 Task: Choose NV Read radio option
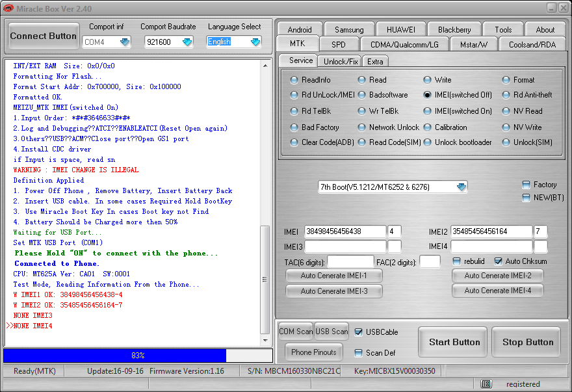coord(506,111)
